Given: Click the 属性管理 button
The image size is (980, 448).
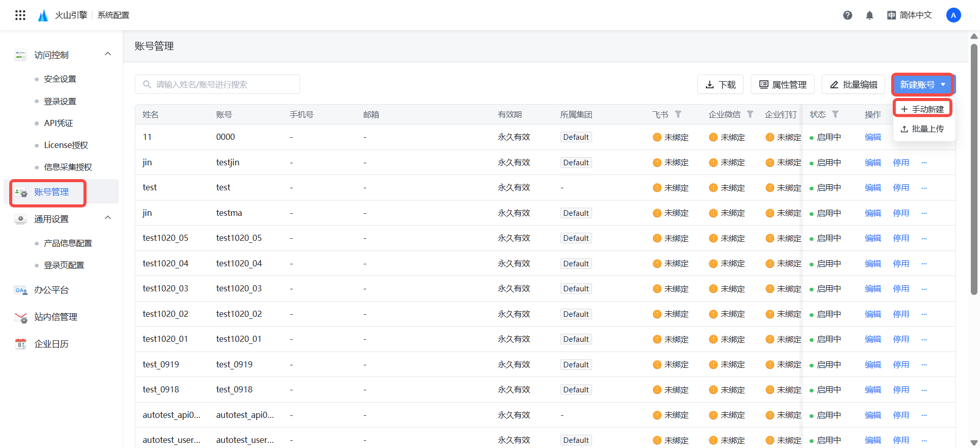Looking at the screenshot, I should (782, 85).
